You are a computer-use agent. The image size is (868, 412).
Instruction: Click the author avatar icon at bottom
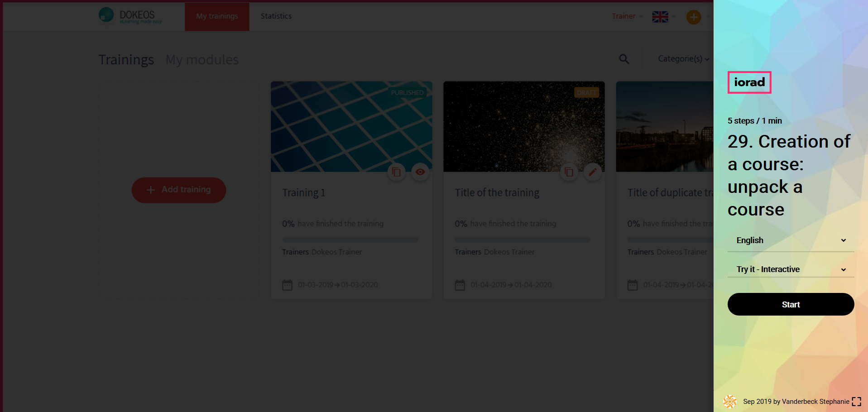tap(729, 401)
